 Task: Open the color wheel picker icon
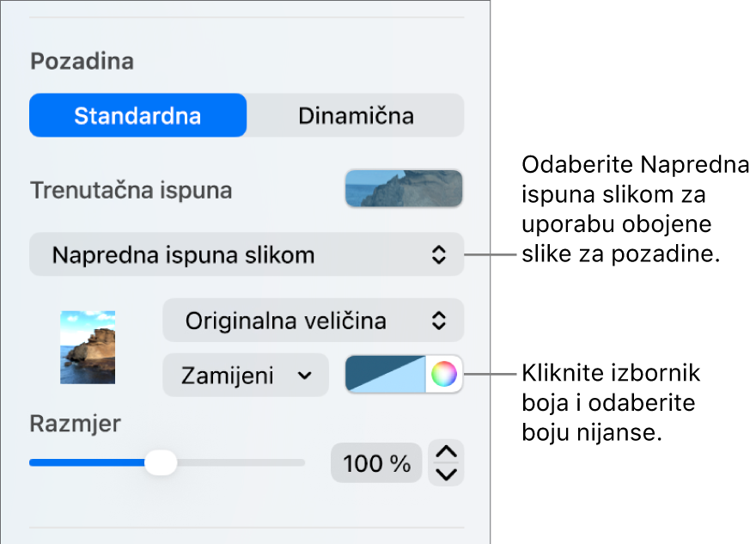pyautogui.click(x=443, y=374)
